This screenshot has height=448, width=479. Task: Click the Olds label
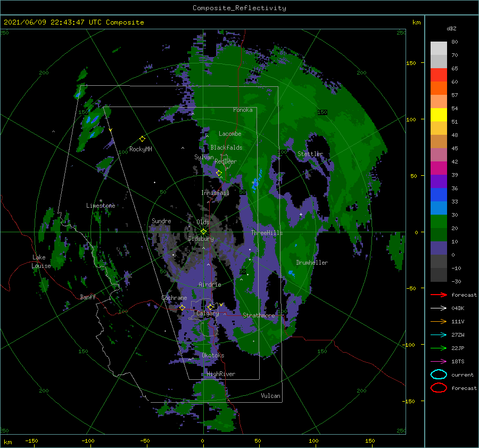coord(203,222)
